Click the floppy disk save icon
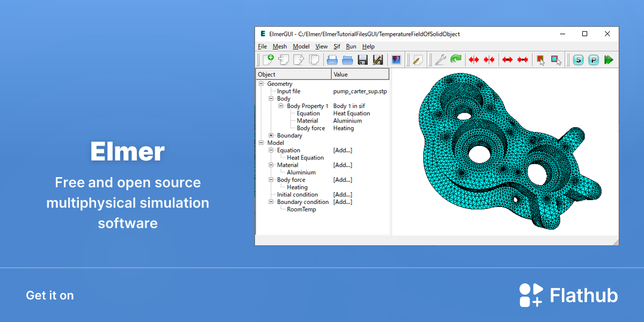Screen dimensions: 644x322 point(363,60)
